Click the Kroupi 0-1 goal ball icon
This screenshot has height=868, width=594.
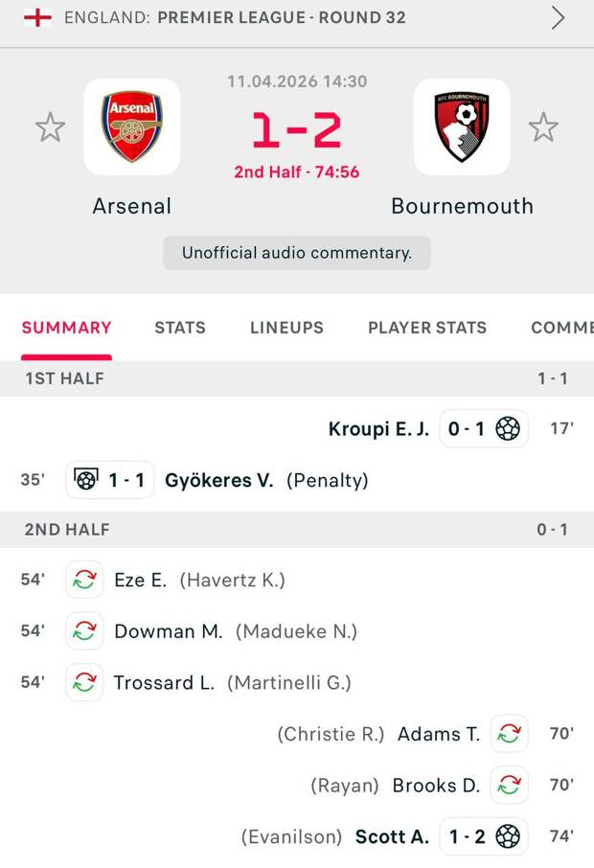[x=508, y=428]
